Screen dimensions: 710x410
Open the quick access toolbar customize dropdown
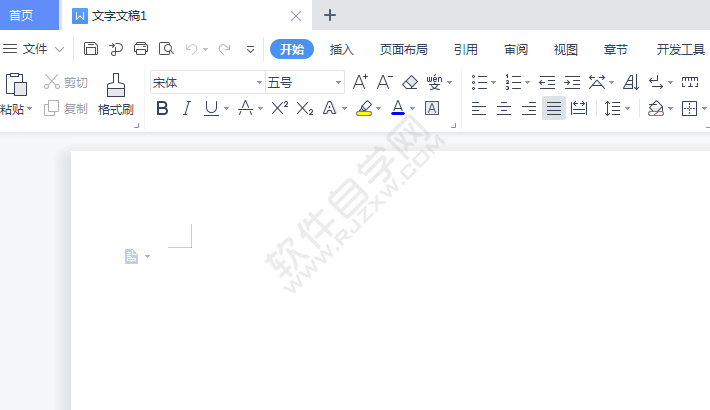(x=250, y=49)
